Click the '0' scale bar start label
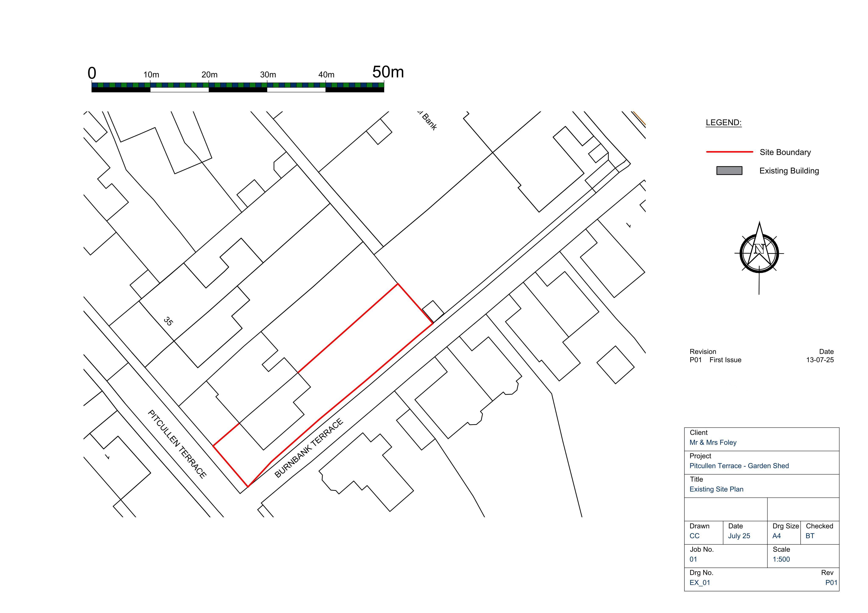The image size is (868, 613). point(92,73)
